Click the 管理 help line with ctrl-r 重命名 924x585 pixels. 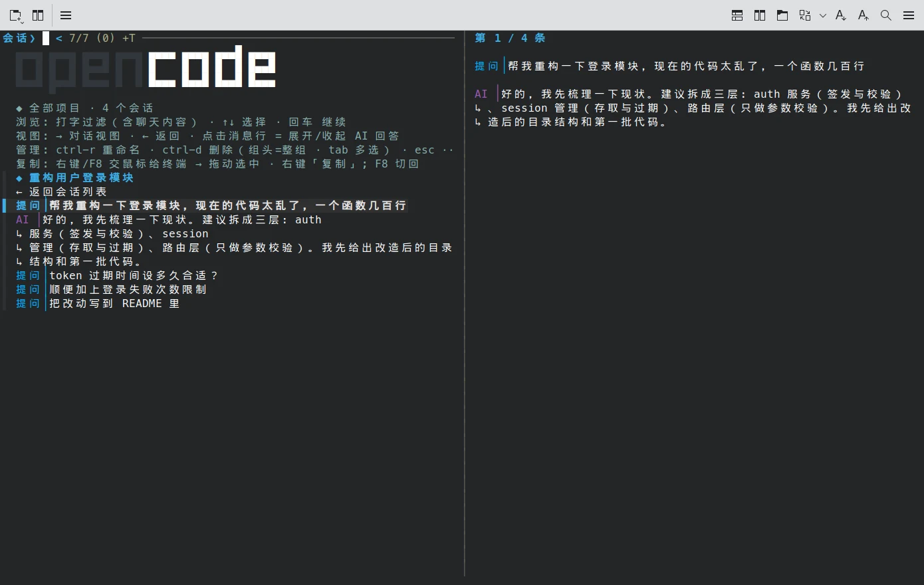[235, 150]
